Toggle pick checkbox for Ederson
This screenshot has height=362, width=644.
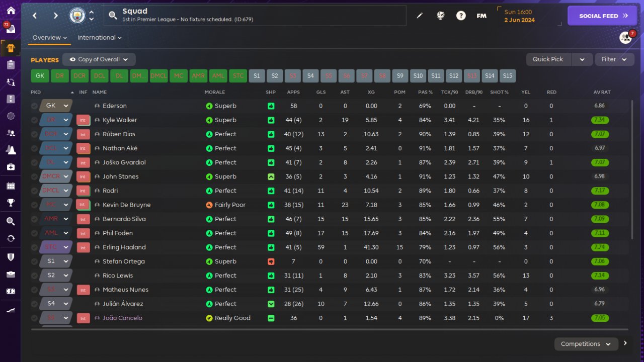tap(34, 106)
